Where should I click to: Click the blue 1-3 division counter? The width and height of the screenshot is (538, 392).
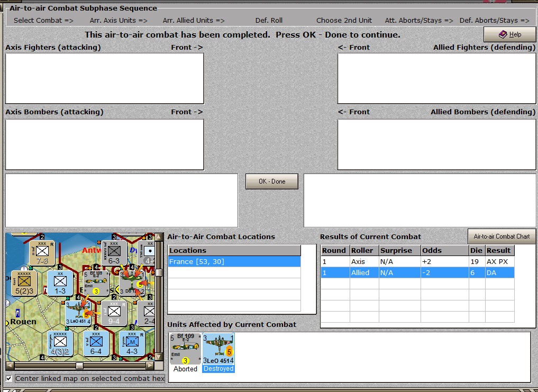pos(60,283)
